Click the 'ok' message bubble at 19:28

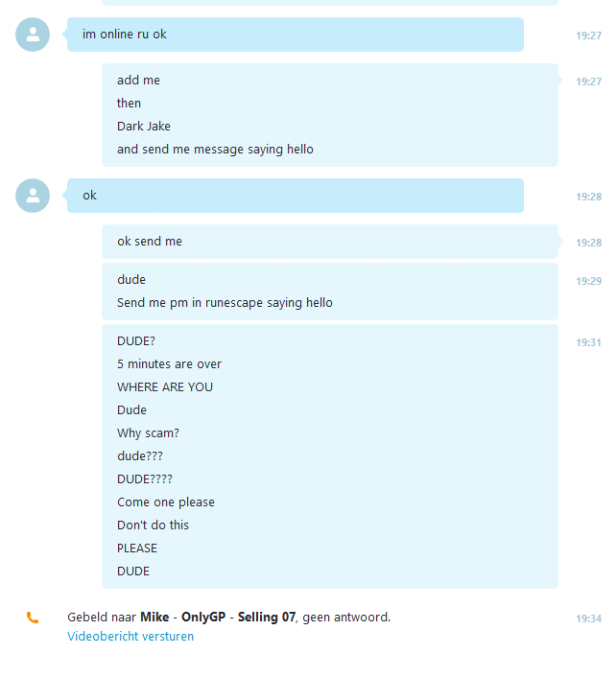(x=296, y=196)
